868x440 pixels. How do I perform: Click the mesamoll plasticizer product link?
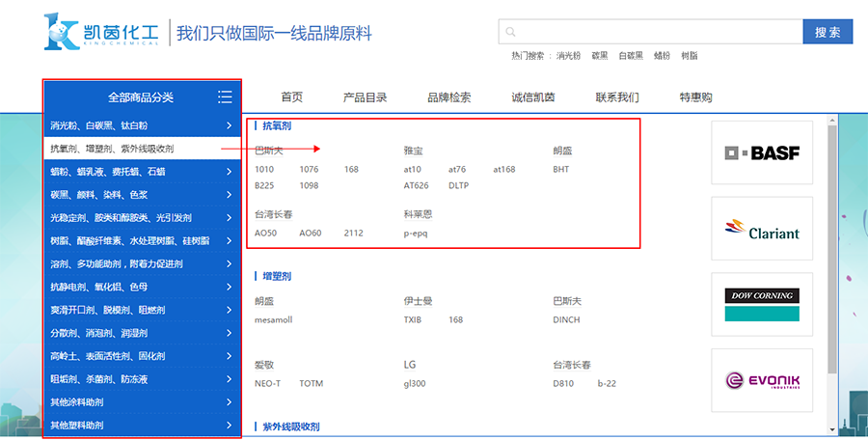point(273,319)
